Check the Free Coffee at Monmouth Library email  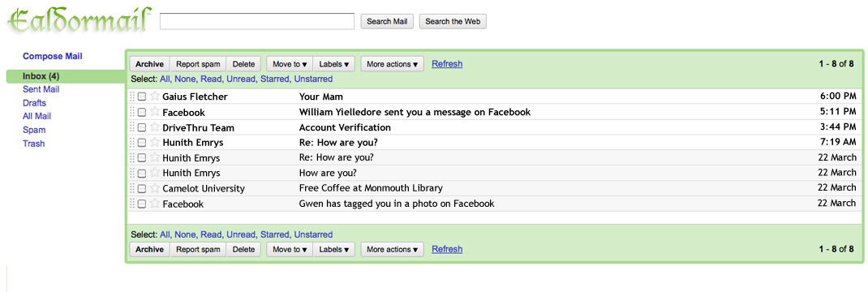(142, 188)
